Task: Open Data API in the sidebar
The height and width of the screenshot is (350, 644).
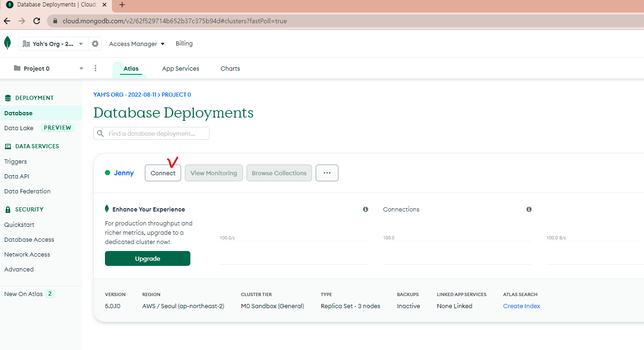Action: point(17,176)
